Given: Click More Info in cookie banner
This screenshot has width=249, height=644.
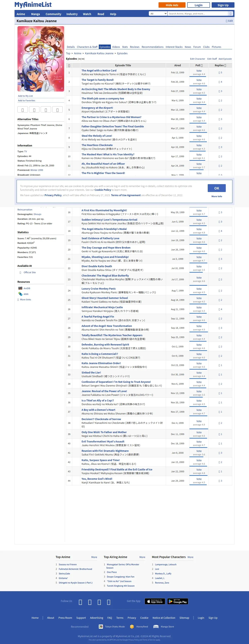Looking at the screenshot, I should coord(217,196).
